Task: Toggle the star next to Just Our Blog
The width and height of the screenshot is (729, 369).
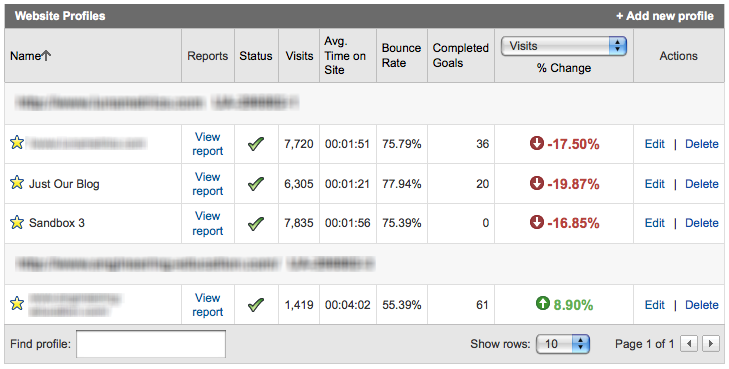Action: click(17, 183)
